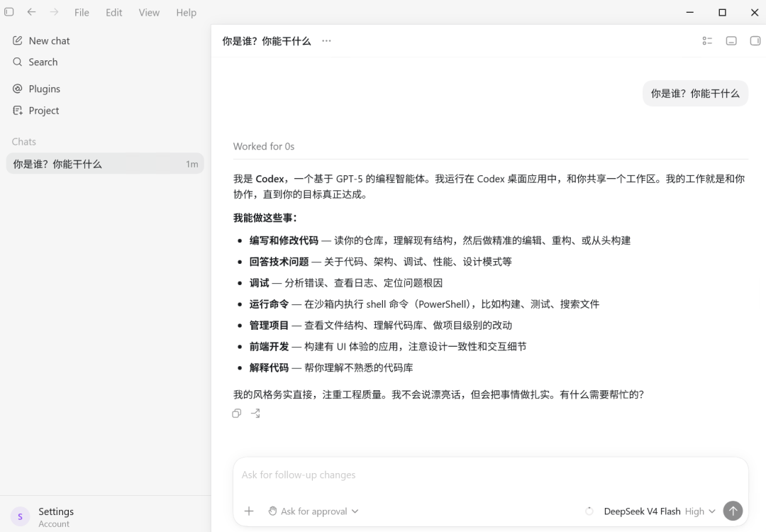Toggle the sidebar panel icon
The height and width of the screenshot is (532, 766).
[x=9, y=12]
